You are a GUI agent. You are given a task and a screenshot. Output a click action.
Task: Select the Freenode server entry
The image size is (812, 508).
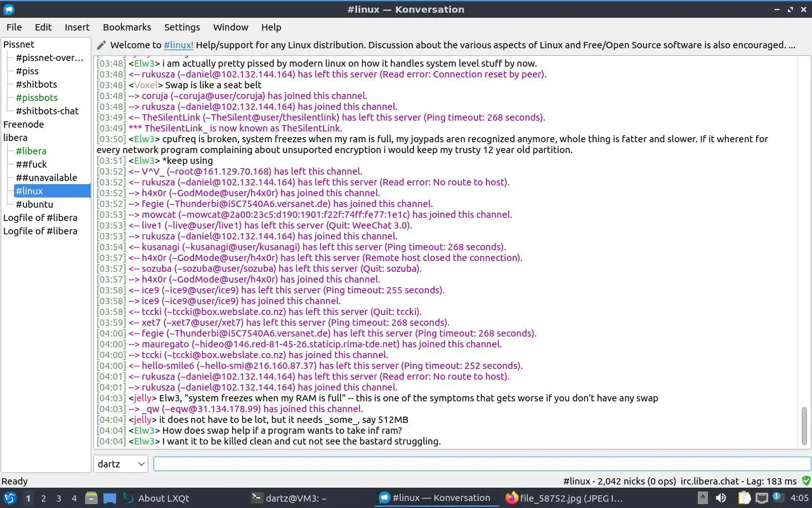23,124
